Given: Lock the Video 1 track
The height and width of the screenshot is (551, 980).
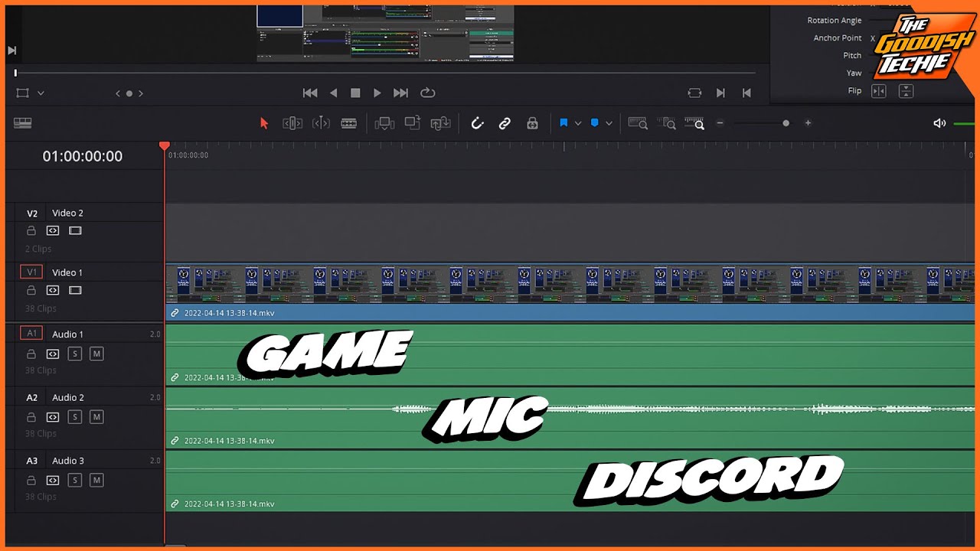Looking at the screenshot, I should (x=31, y=290).
